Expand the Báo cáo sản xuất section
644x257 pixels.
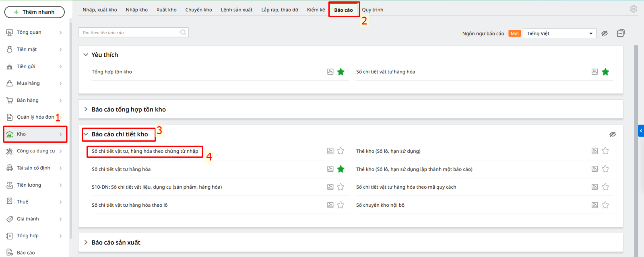click(116, 243)
